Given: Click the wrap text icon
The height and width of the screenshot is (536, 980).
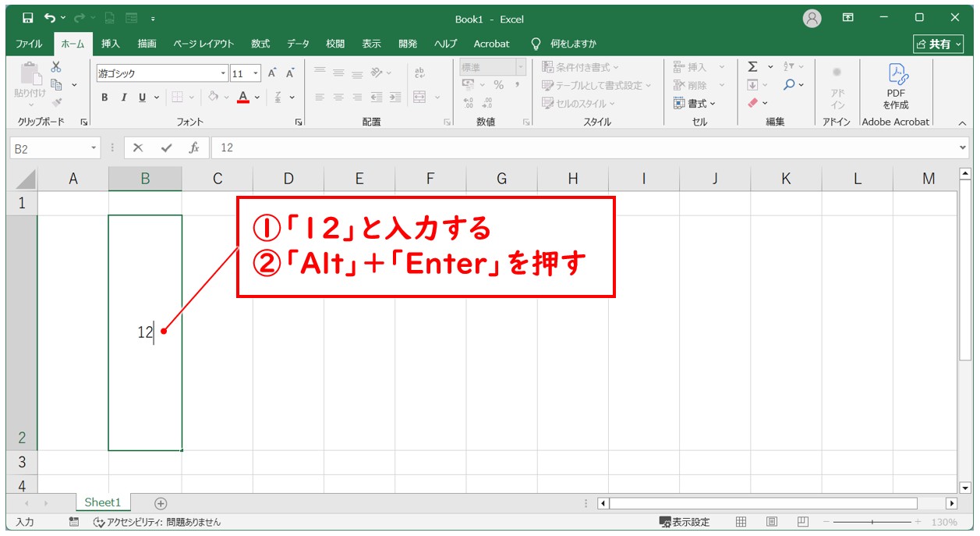Looking at the screenshot, I should point(419,73).
